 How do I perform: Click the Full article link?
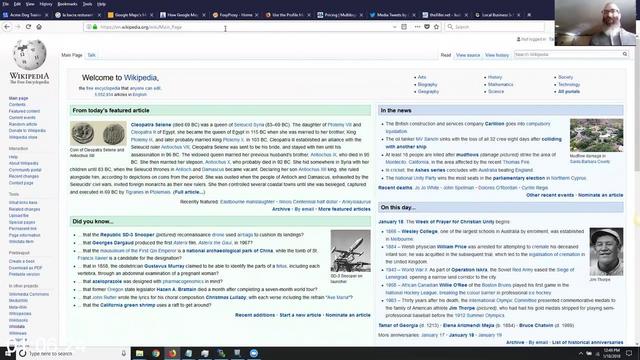point(189,192)
